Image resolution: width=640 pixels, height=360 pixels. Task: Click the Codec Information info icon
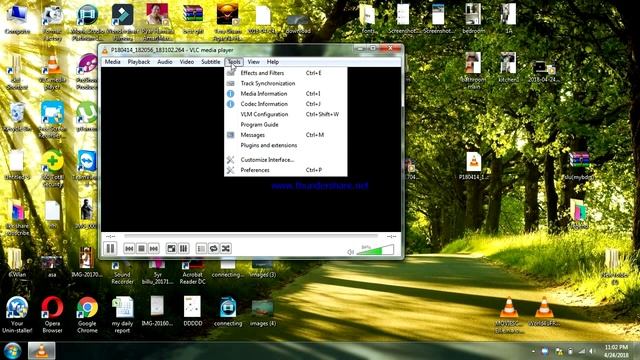click(231, 104)
